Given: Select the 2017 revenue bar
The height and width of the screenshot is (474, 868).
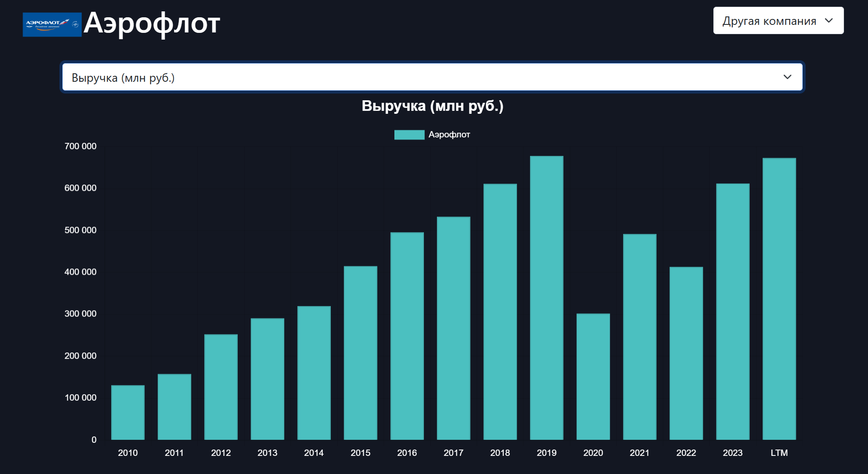Looking at the screenshot, I should [x=453, y=328].
